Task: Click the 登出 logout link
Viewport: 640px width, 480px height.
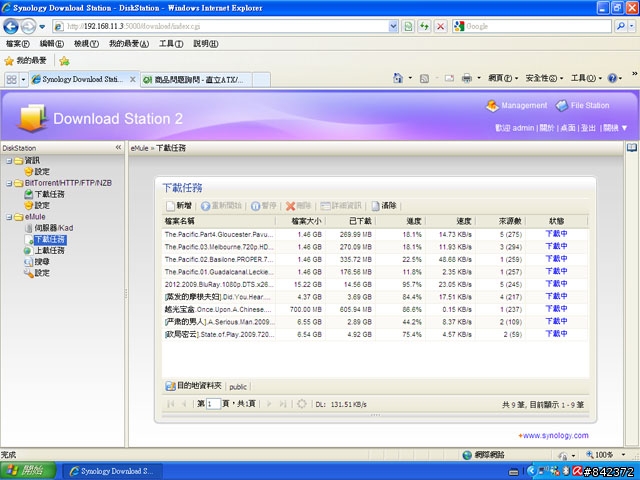Action: (x=588, y=128)
